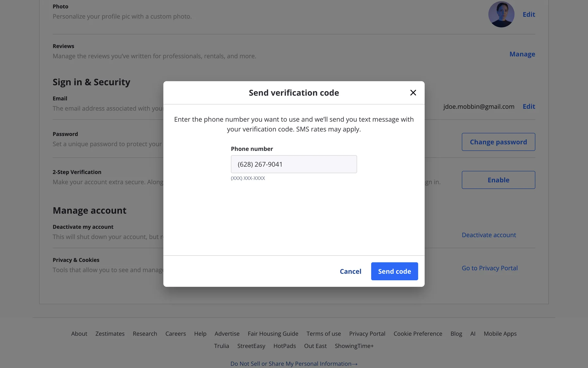588x368 pixels.
Task: Open Mobile Apps footer link
Action: [x=500, y=334]
